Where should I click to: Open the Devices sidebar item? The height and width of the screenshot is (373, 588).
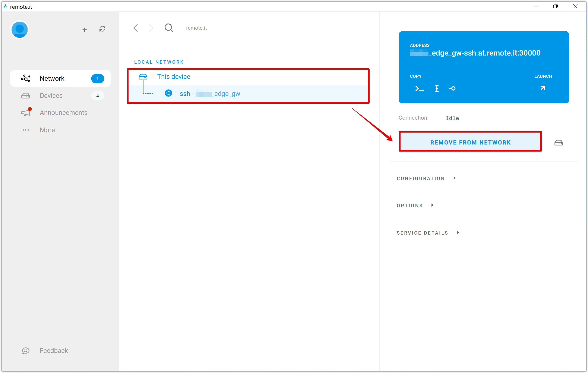[60, 95]
